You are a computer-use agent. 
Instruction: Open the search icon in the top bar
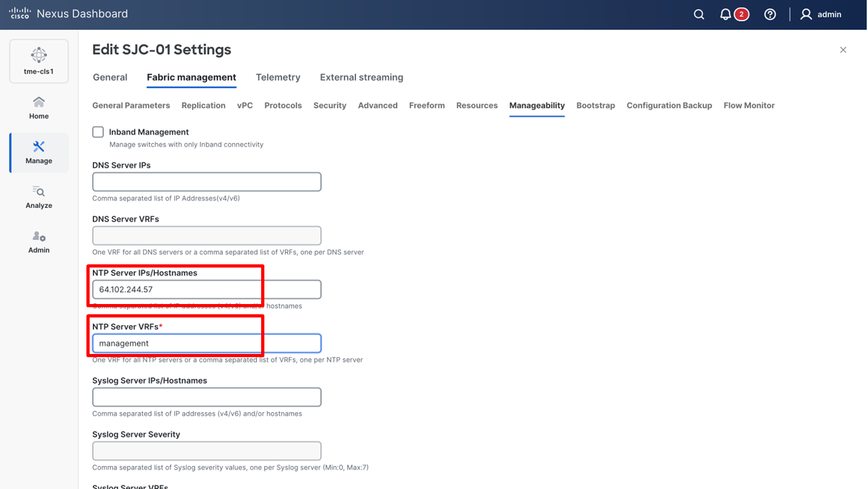pyautogui.click(x=698, y=13)
